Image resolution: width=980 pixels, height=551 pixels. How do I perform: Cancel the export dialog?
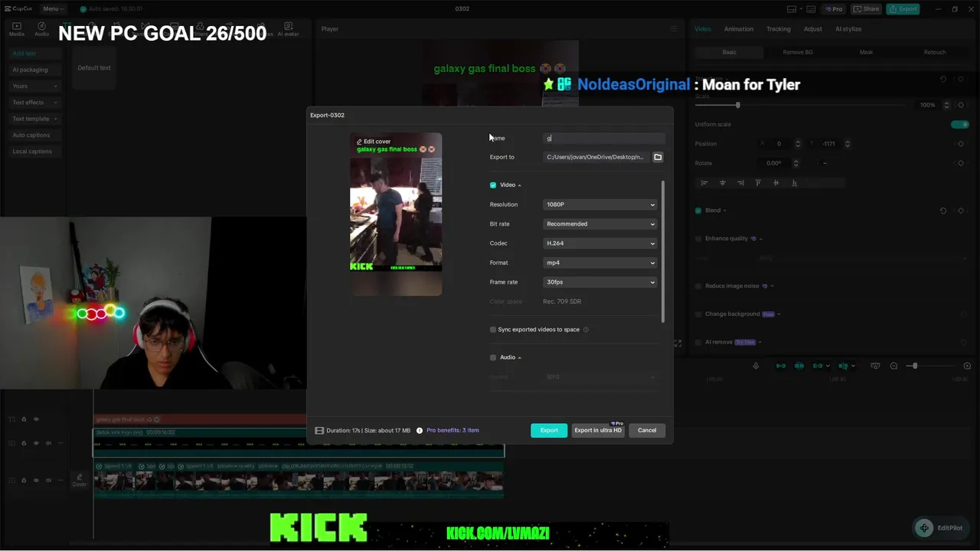click(x=647, y=430)
